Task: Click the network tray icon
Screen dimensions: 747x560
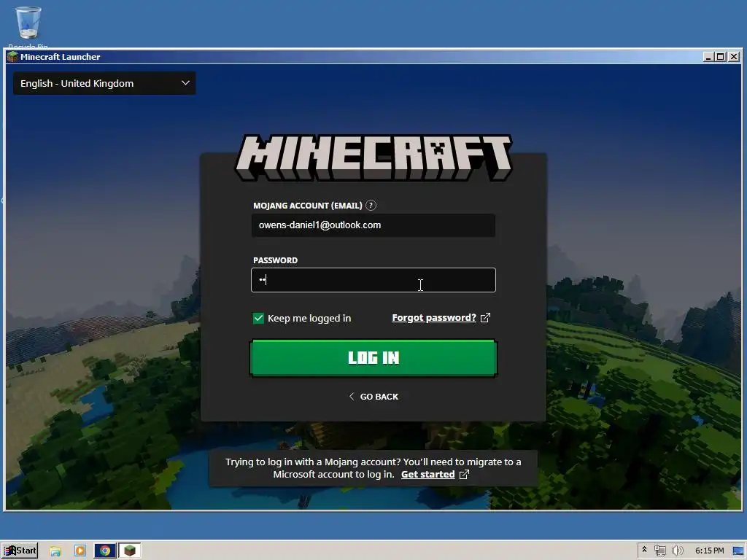Action: click(x=659, y=551)
